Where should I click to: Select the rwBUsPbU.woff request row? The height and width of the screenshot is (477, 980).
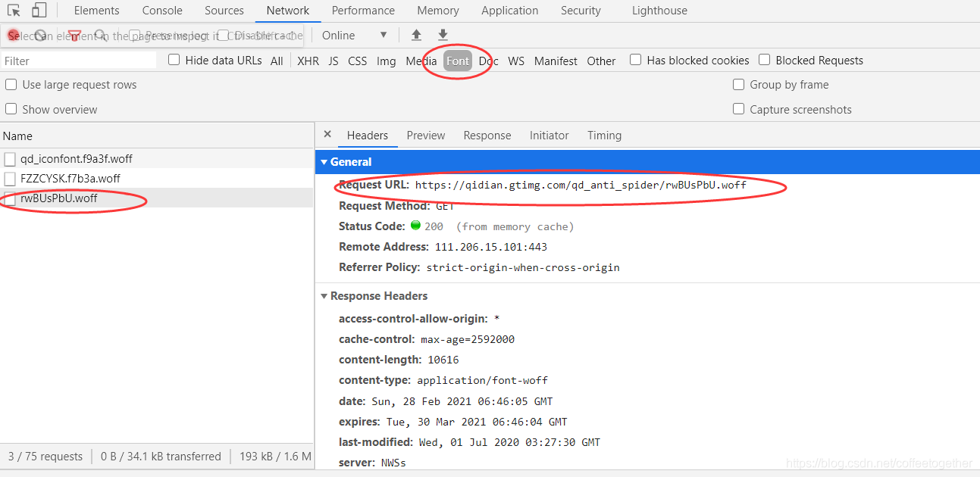click(157, 198)
